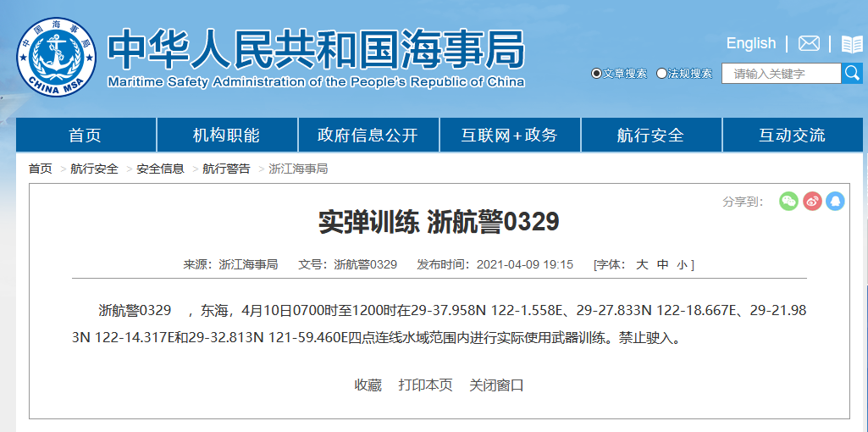
Task: Share to WeChat via green icon
Action: (788, 201)
